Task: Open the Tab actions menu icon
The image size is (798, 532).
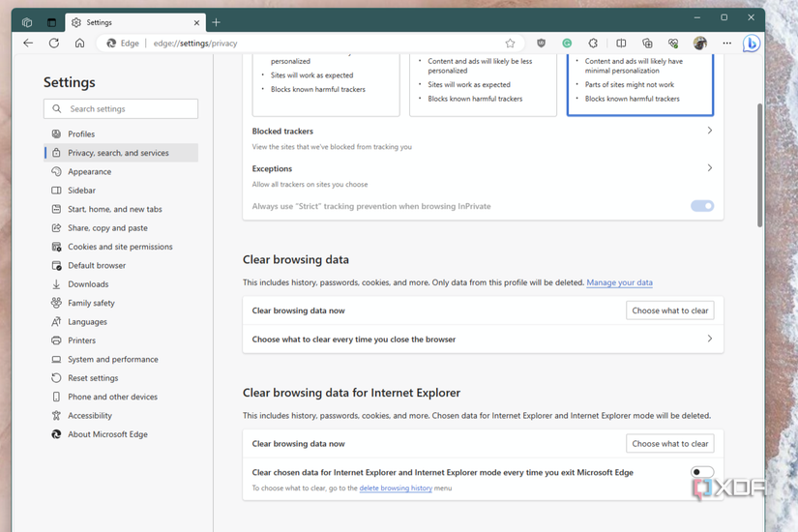Action: pyautogui.click(x=51, y=22)
